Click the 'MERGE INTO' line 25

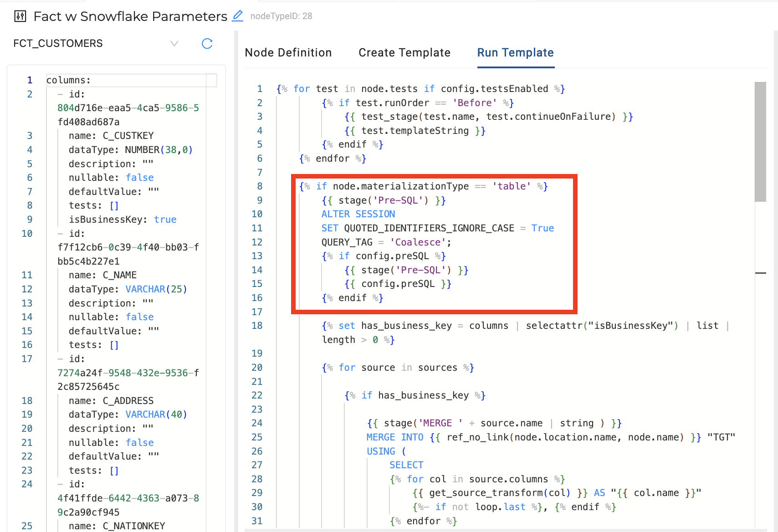coord(551,437)
